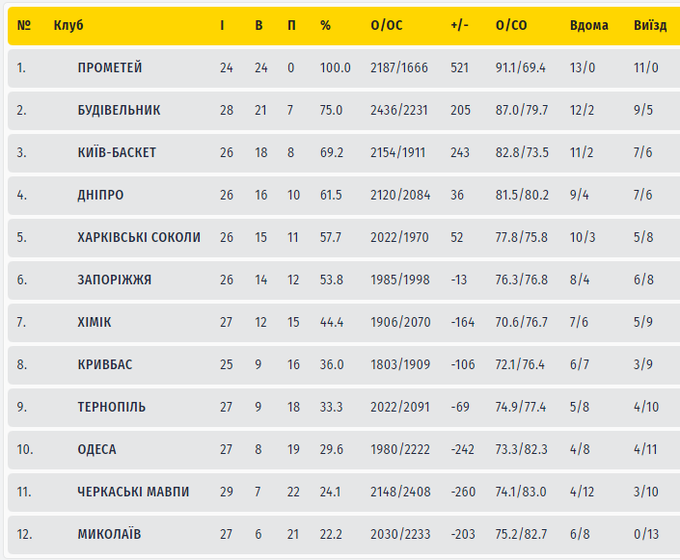The image size is (680, 560).
Task: Open the Будівельник club page
Action: click(x=119, y=110)
